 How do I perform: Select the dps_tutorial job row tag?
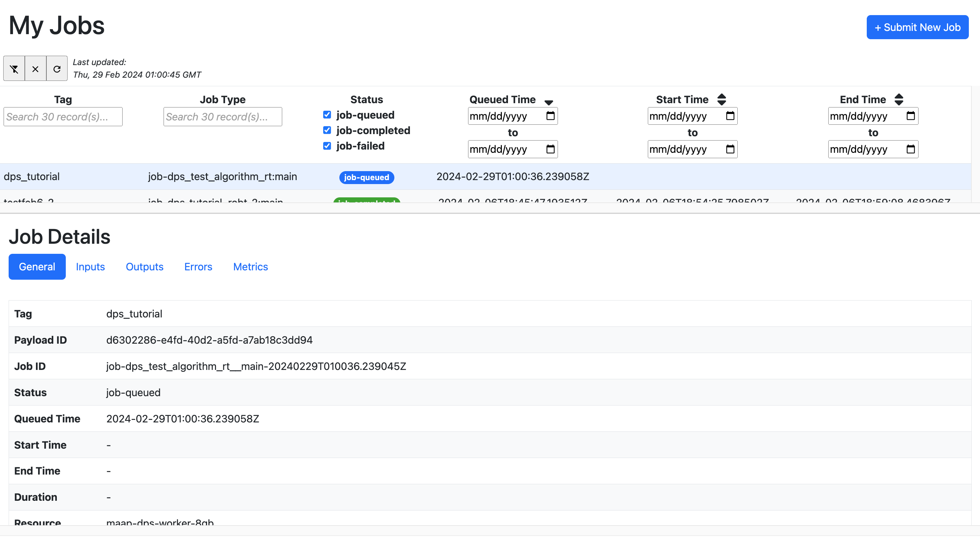tap(32, 177)
